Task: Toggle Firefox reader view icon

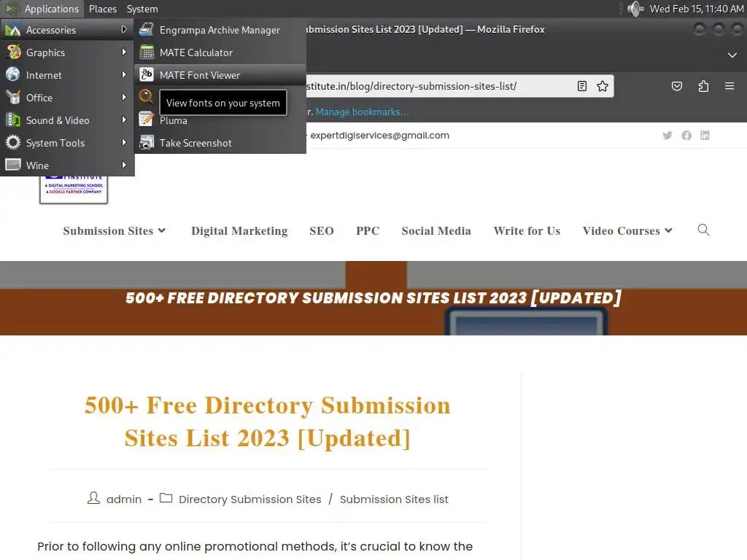Action: [581, 86]
